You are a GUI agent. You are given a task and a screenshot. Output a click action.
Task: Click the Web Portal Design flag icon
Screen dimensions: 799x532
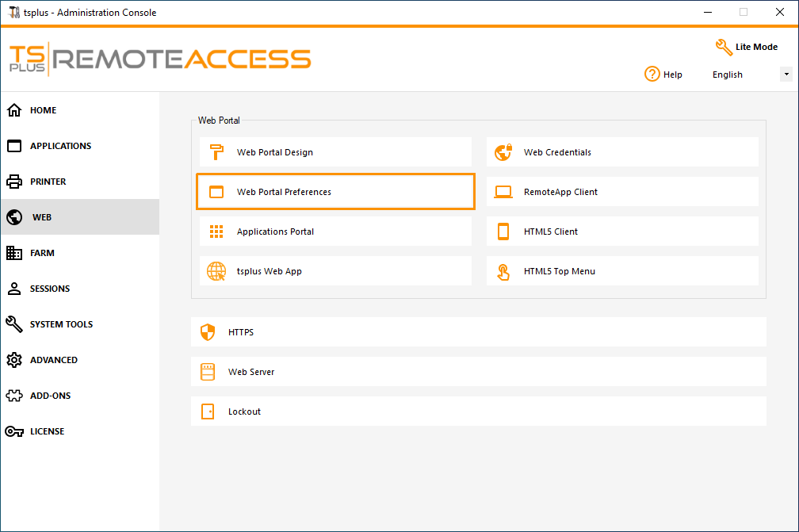point(216,151)
